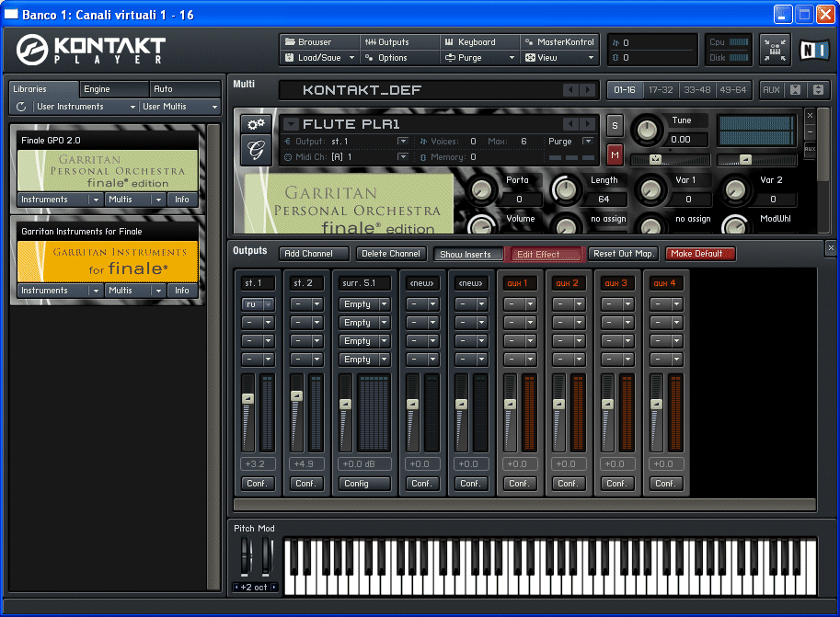This screenshot has height=617, width=840.
Task: Expand the User Instruments dropdown
Action: coord(132,107)
